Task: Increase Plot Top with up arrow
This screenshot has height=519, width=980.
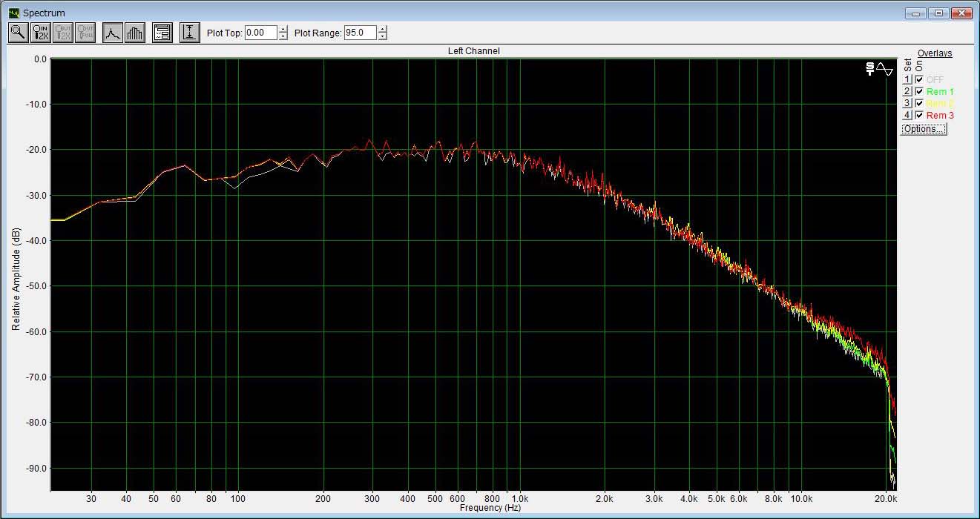Action: 283,29
